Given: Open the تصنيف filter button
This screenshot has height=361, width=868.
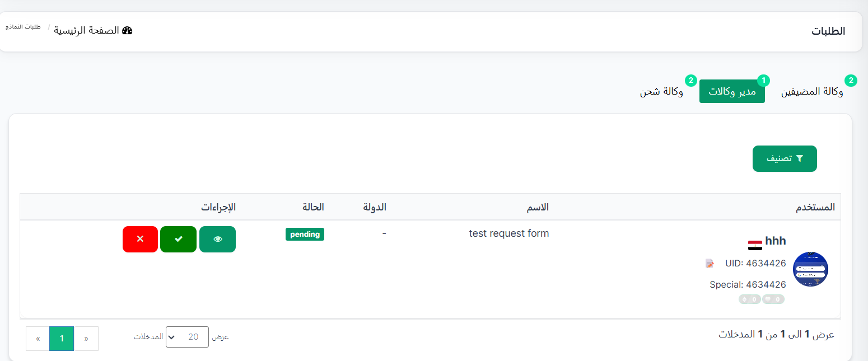Looking at the screenshot, I should click(x=785, y=158).
